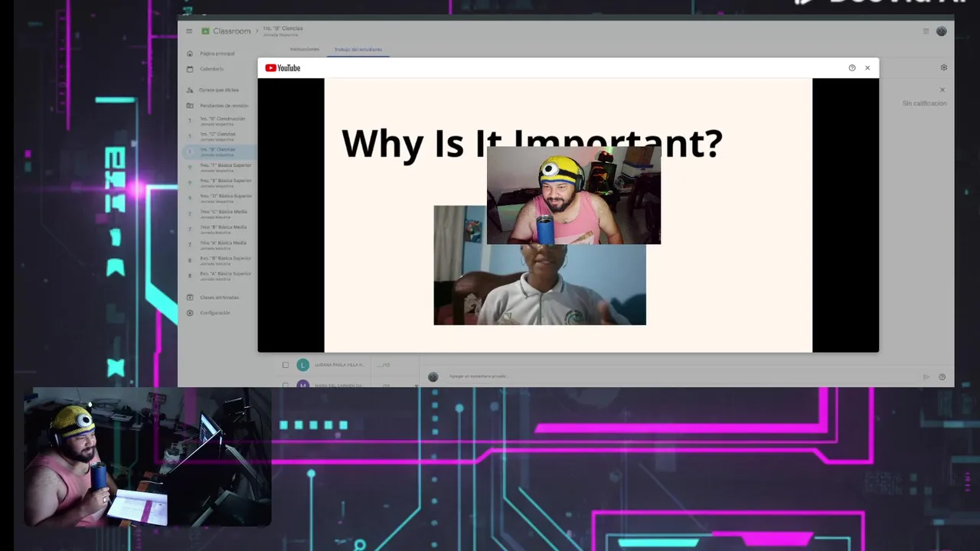The image size is (980, 551).
Task: Click the send comment arrow icon
Action: point(926,377)
